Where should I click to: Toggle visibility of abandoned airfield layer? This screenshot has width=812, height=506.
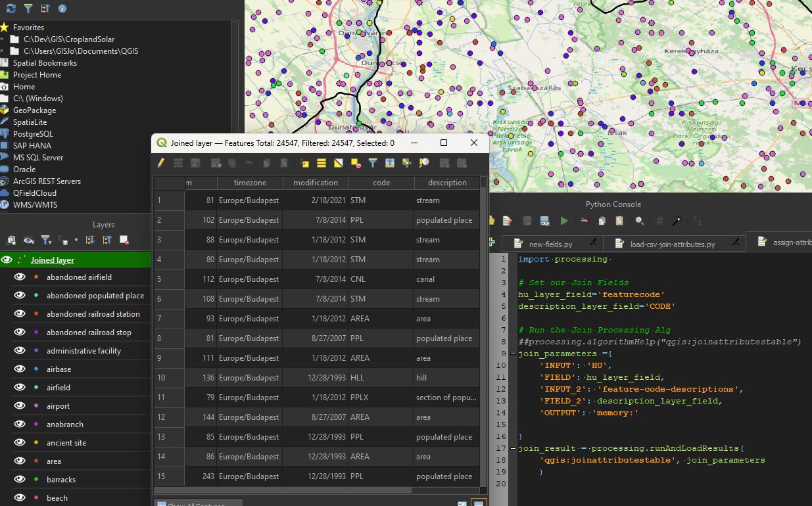20,277
